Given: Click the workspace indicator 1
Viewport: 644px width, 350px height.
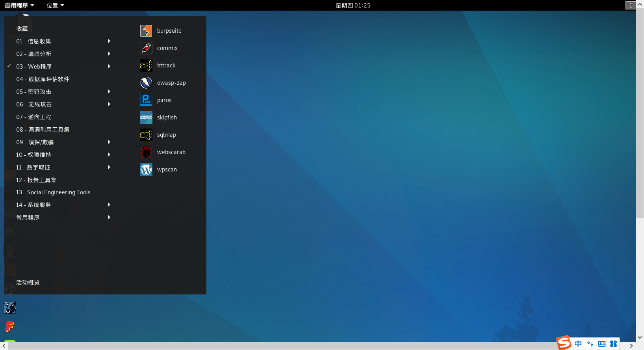Looking at the screenshot, I should [x=630, y=5].
